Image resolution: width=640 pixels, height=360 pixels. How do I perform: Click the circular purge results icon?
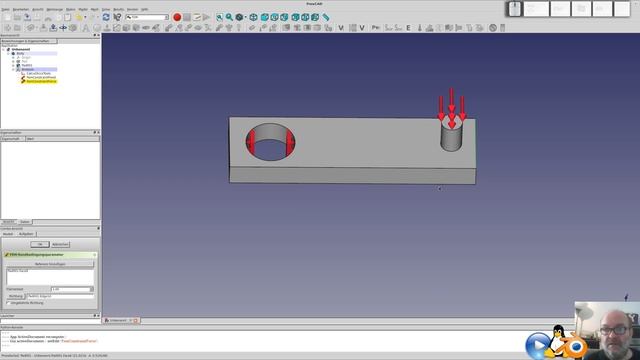pos(493,28)
